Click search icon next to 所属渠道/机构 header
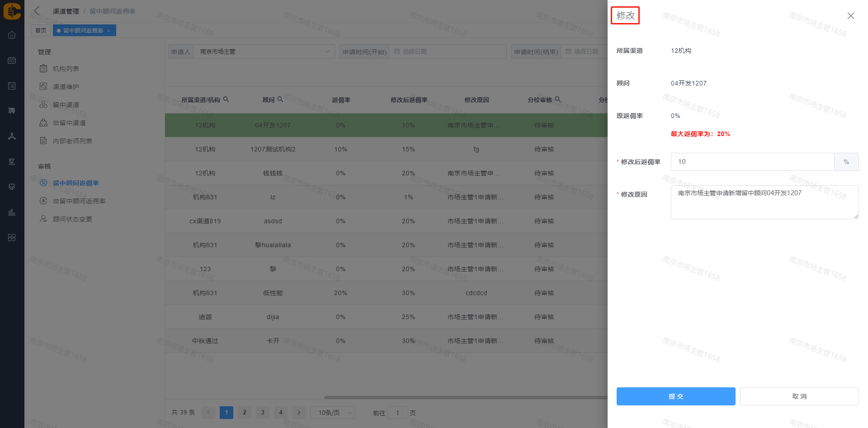 point(226,99)
